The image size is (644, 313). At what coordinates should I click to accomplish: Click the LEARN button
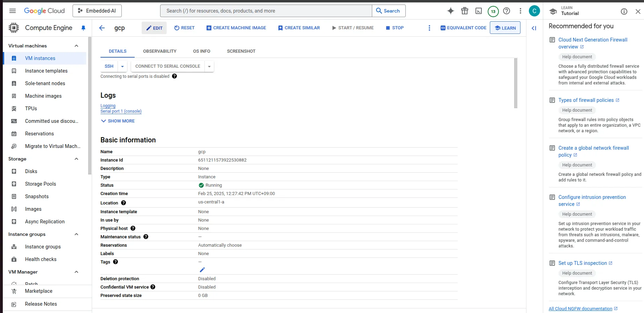(505, 28)
